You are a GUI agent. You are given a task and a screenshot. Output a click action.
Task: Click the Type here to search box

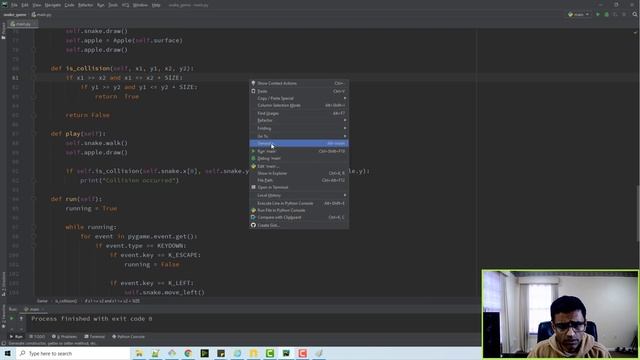click(x=73, y=353)
